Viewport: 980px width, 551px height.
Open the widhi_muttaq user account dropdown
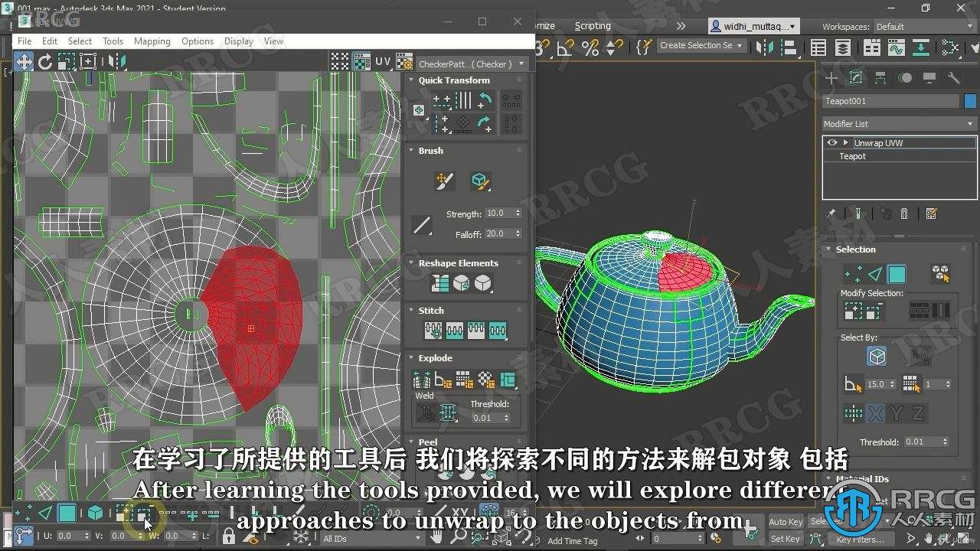(753, 27)
